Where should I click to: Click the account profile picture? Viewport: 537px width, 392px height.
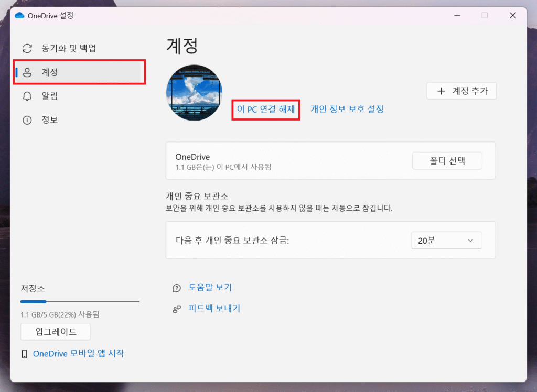[x=194, y=92]
